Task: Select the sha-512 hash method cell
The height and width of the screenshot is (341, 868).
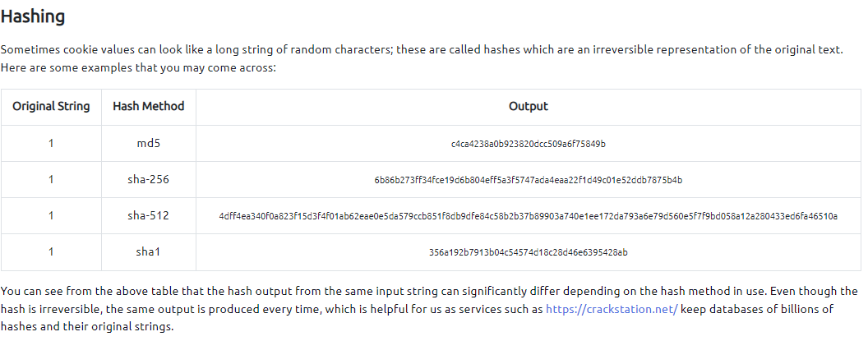Action: click(149, 216)
